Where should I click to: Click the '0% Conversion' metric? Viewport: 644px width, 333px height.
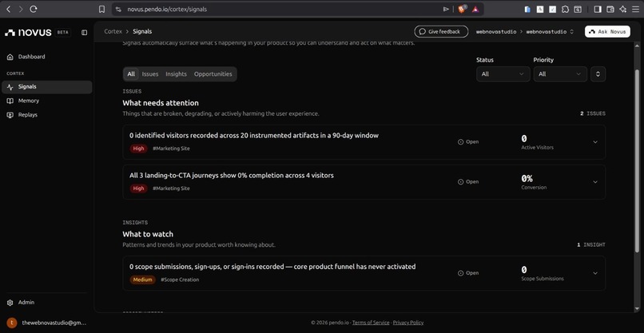tap(534, 182)
